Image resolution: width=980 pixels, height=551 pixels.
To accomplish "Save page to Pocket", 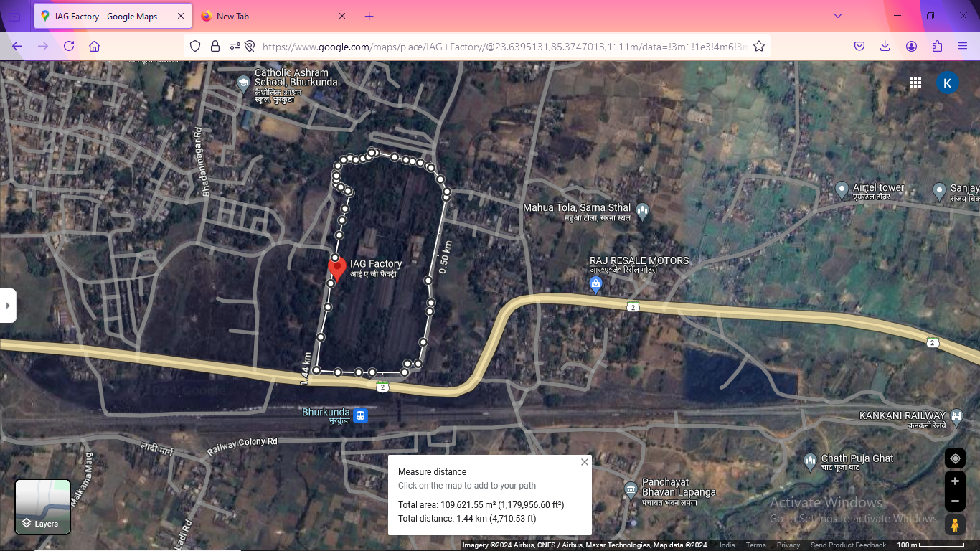I will 859,46.
